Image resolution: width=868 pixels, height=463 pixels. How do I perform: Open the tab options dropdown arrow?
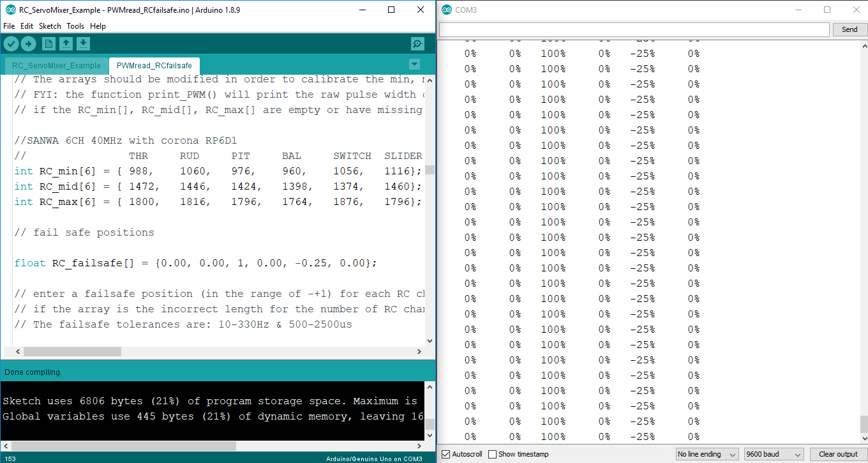coord(414,65)
